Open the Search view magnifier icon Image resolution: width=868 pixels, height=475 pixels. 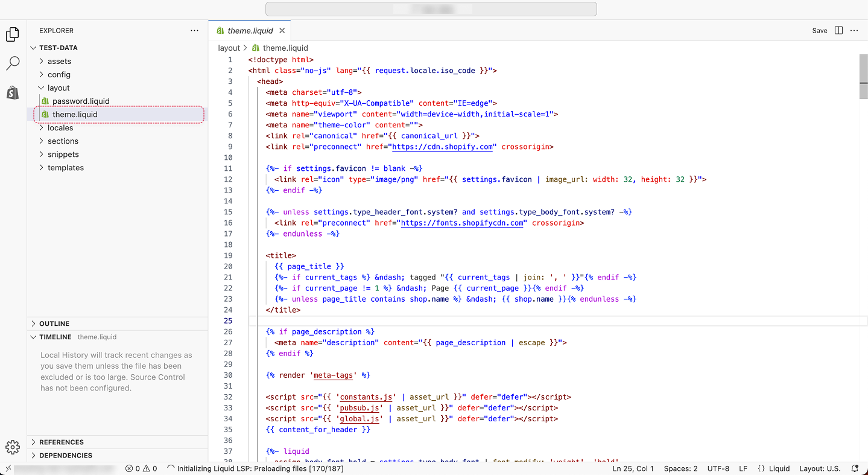tap(13, 63)
